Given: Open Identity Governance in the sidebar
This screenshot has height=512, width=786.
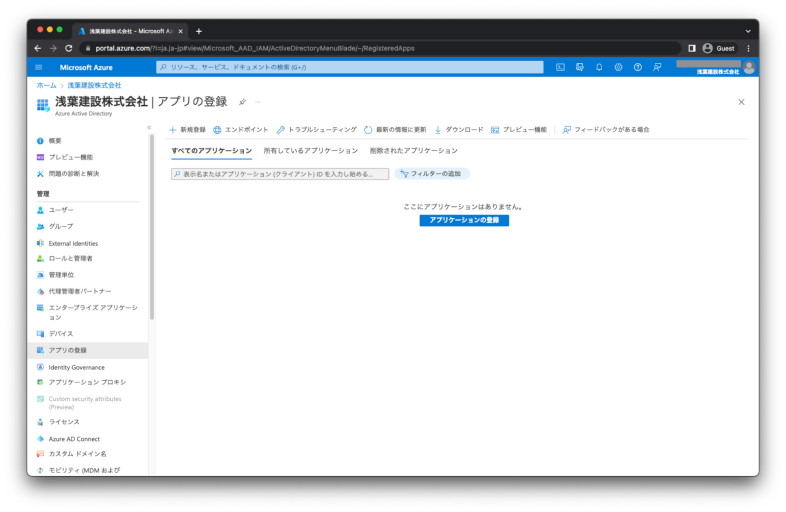Looking at the screenshot, I should [71, 368].
